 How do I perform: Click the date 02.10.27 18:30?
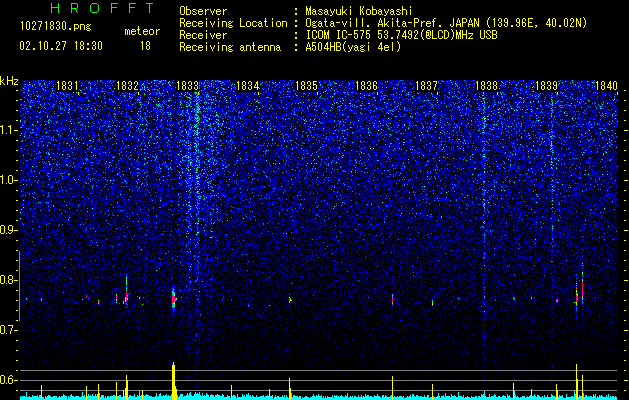[x=61, y=46]
